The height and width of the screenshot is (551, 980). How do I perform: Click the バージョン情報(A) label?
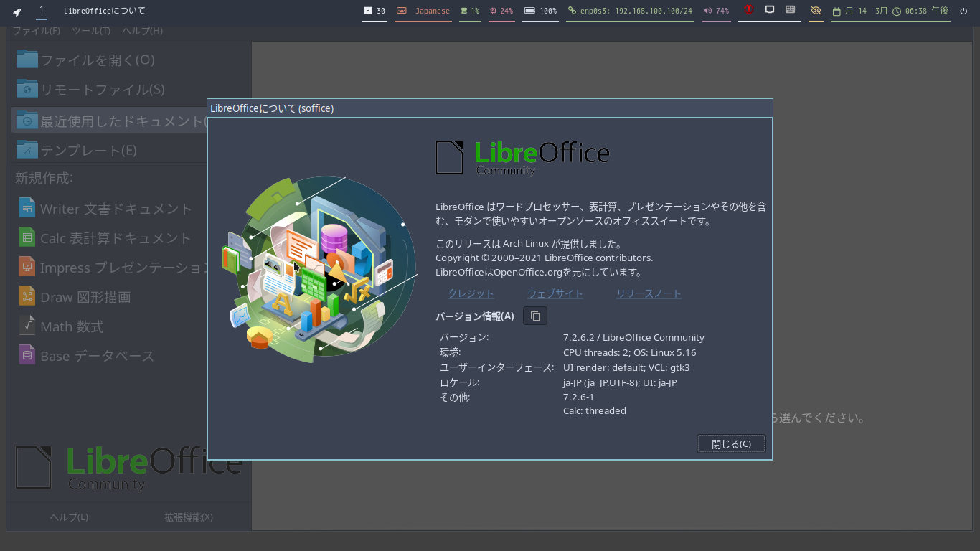[475, 316]
